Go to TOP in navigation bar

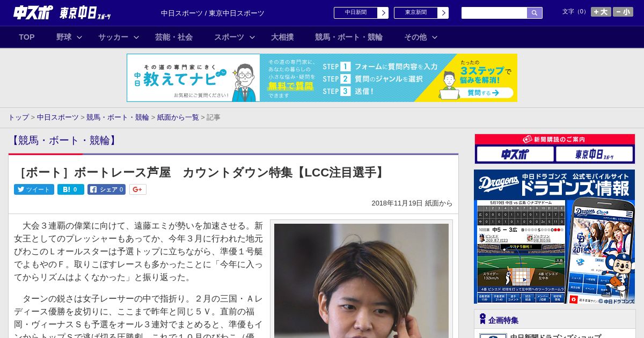pos(27,37)
